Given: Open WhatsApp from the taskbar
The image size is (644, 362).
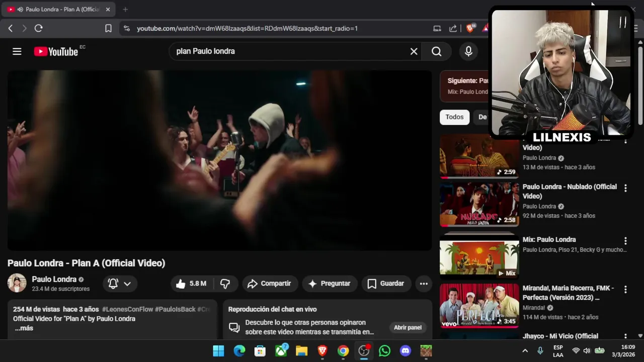Looking at the screenshot, I should tap(384, 351).
